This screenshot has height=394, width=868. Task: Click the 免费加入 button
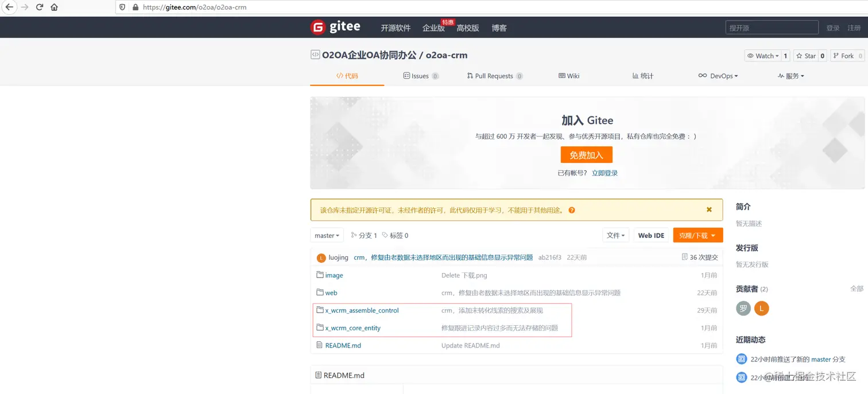(x=586, y=154)
